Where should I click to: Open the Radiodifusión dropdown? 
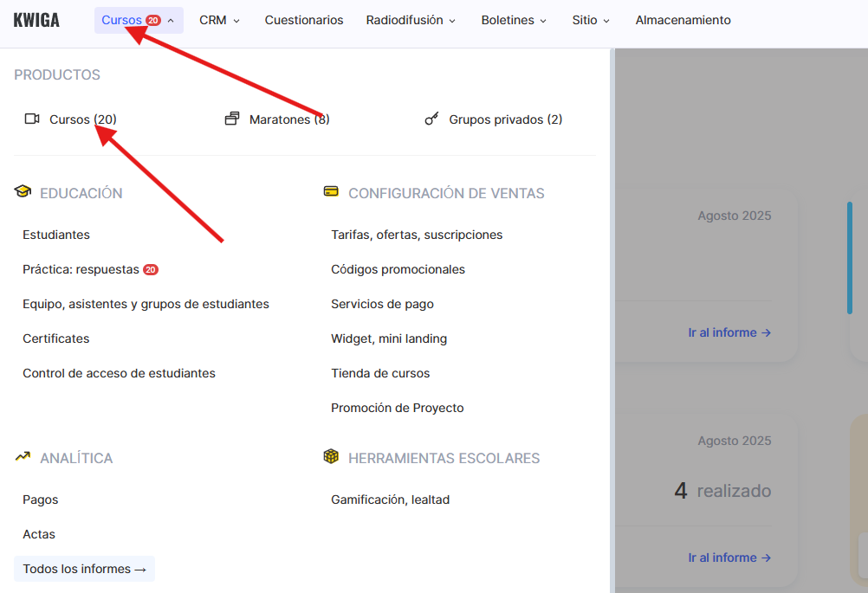(x=411, y=20)
